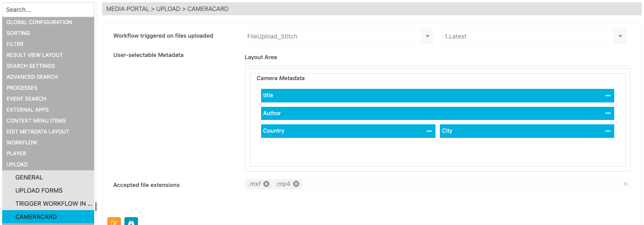This screenshot has width=644, height=225.
Task: Collapse the UPLOAD sidebar section
Action: tap(18, 165)
